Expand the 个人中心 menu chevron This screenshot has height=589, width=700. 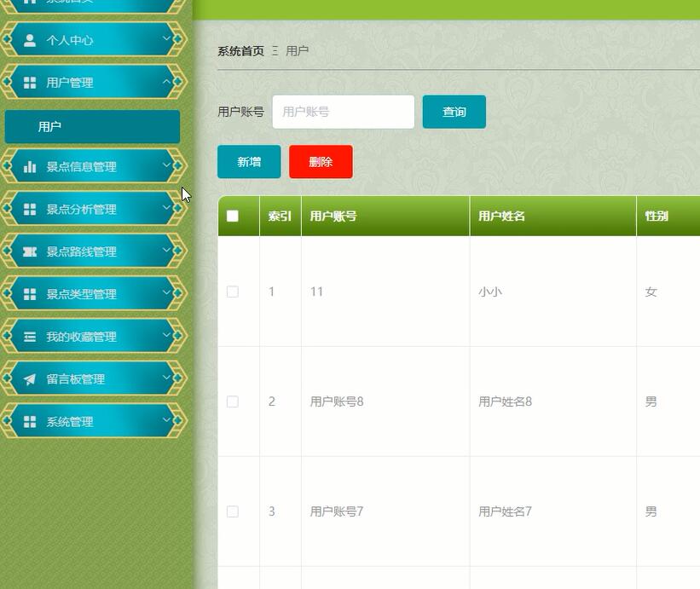pos(166,39)
